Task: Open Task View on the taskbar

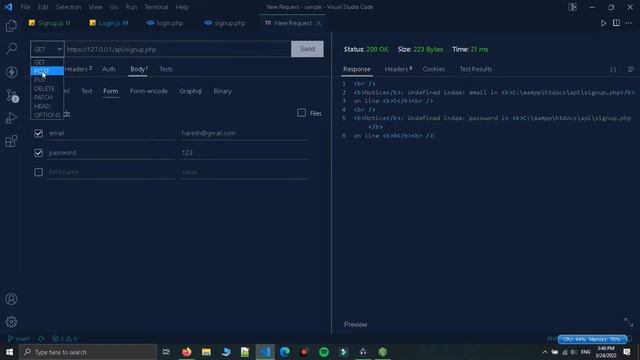Action: [166, 352]
